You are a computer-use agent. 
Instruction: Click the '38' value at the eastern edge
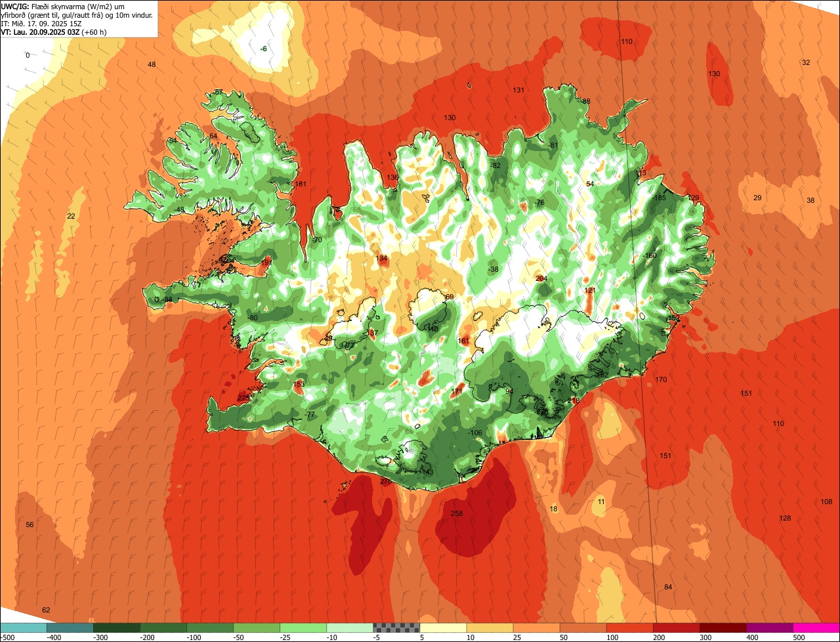(810, 200)
